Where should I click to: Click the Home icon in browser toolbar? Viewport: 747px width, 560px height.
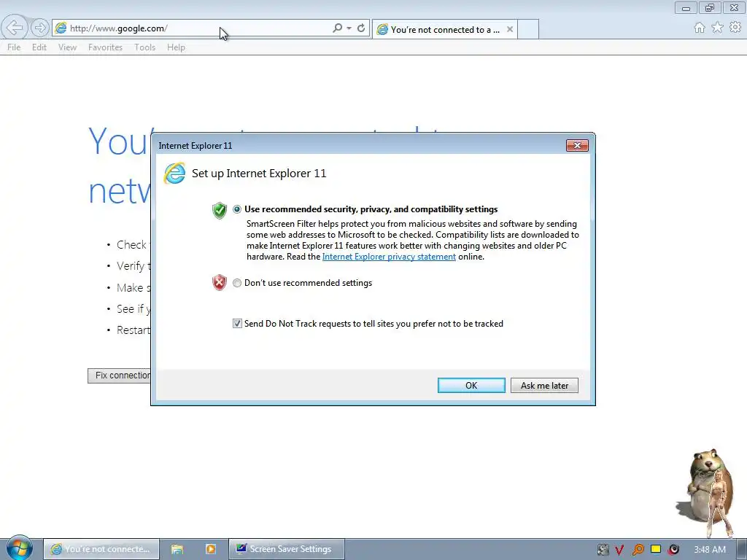700,28
